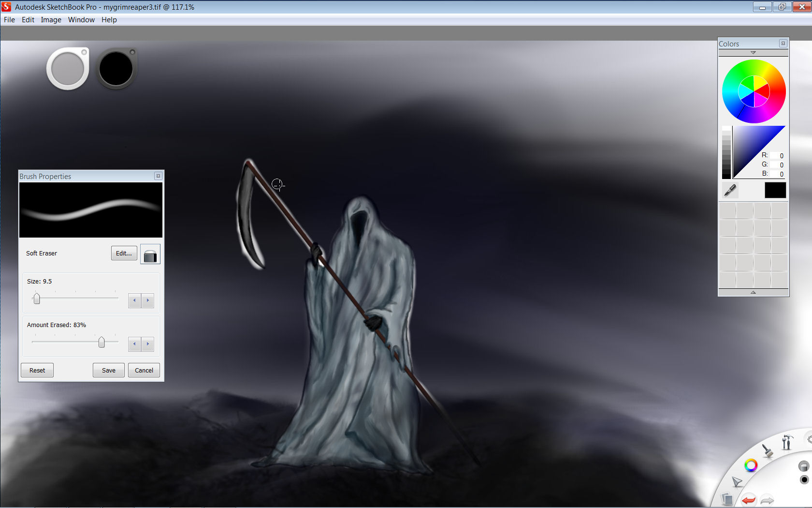Close the Brush Properties panel

click(x=158, y=176)
